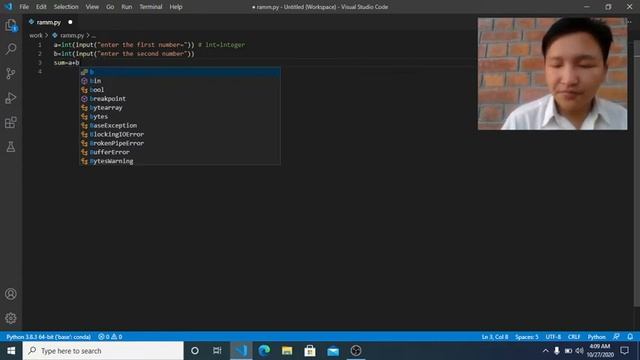Open the Action Center notification icon
Screen dimensions: 640x360
pos(624,351)
